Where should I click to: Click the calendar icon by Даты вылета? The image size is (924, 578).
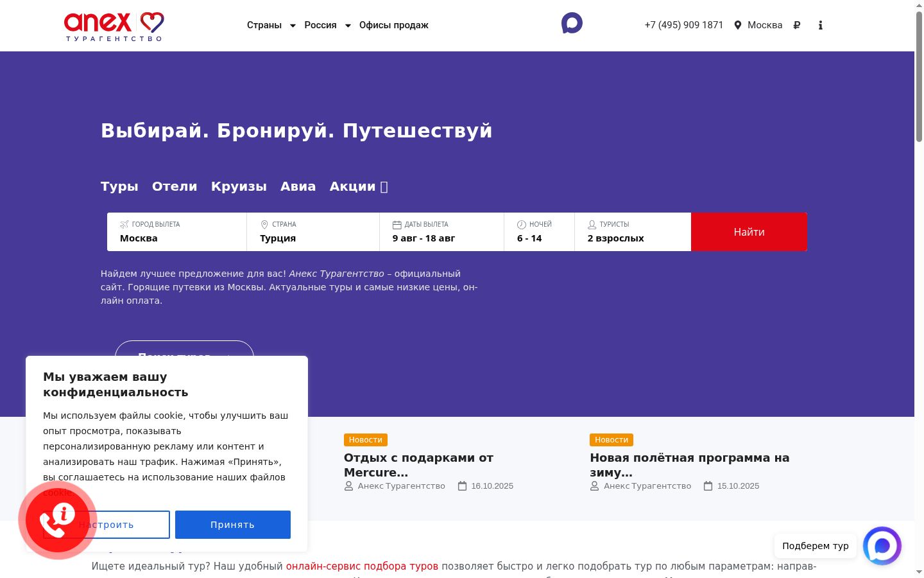(x=397, y=225)
